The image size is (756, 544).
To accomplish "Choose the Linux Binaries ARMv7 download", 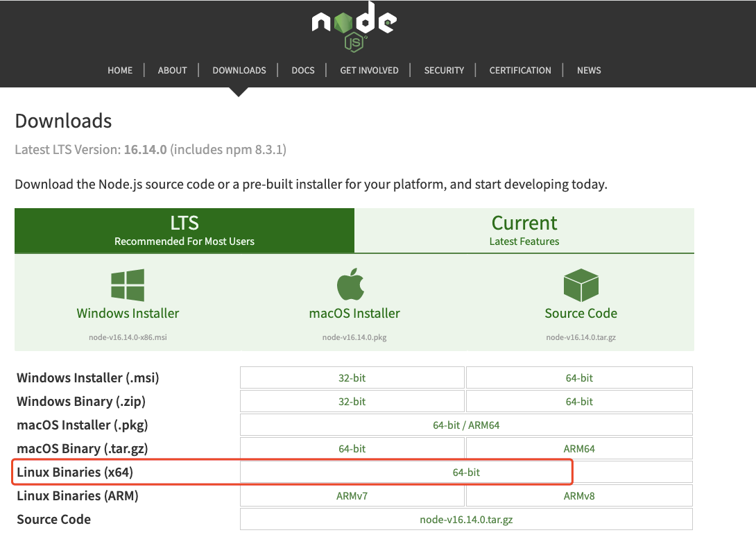I will (352, 496).
